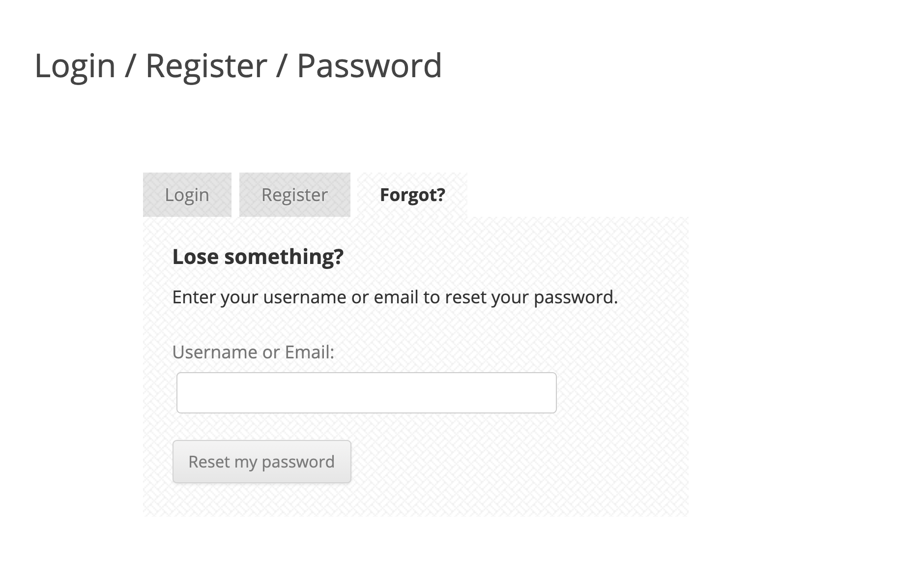Click the Lose something? heading

pyautogui.click(x=258, y=256)
